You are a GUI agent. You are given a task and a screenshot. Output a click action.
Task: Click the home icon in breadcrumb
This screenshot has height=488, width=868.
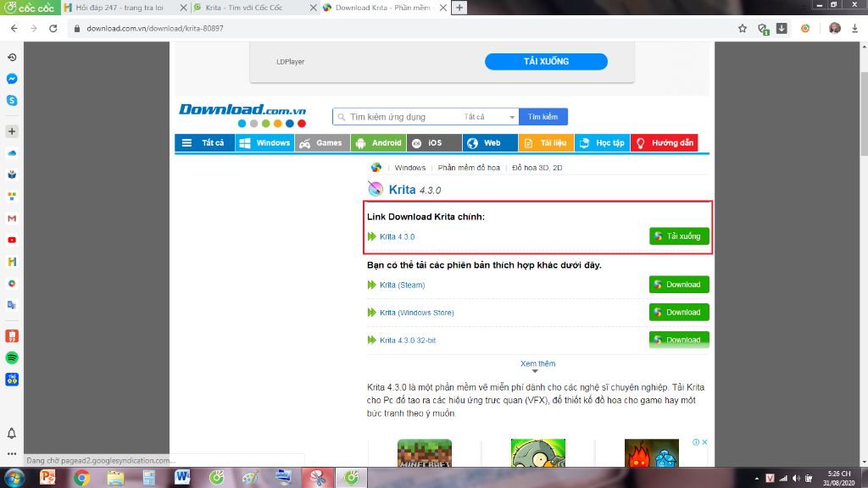click(376, 167)
